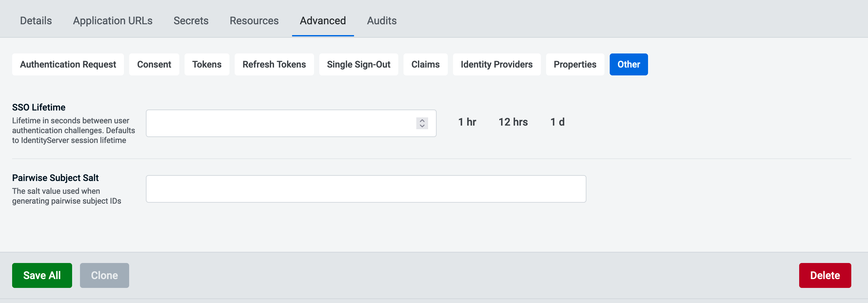This screenshot has height=303, width=868.
Task: Set SSO Lifetime to 1 hr
Action: (x=467, y=122)
